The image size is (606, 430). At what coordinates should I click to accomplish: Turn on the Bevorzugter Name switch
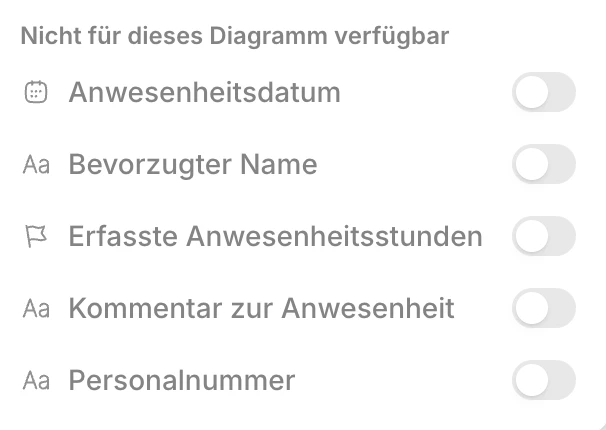543,164
